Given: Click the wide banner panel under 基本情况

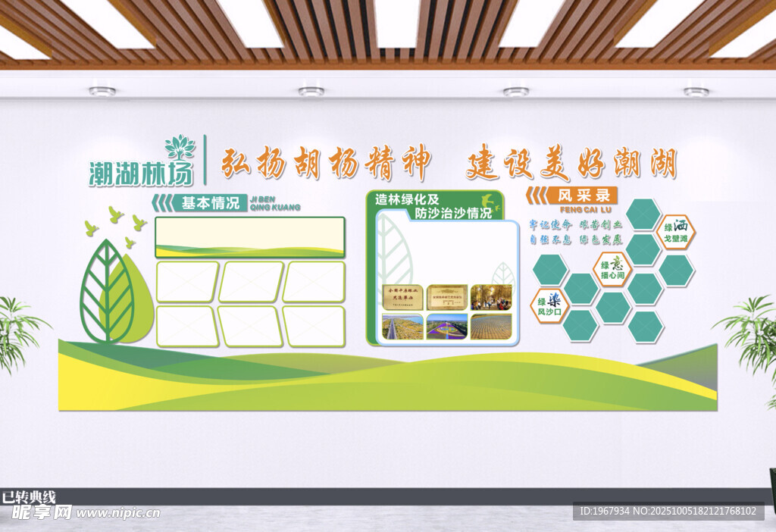Looking at the screenshot, I should coord(250,237).
